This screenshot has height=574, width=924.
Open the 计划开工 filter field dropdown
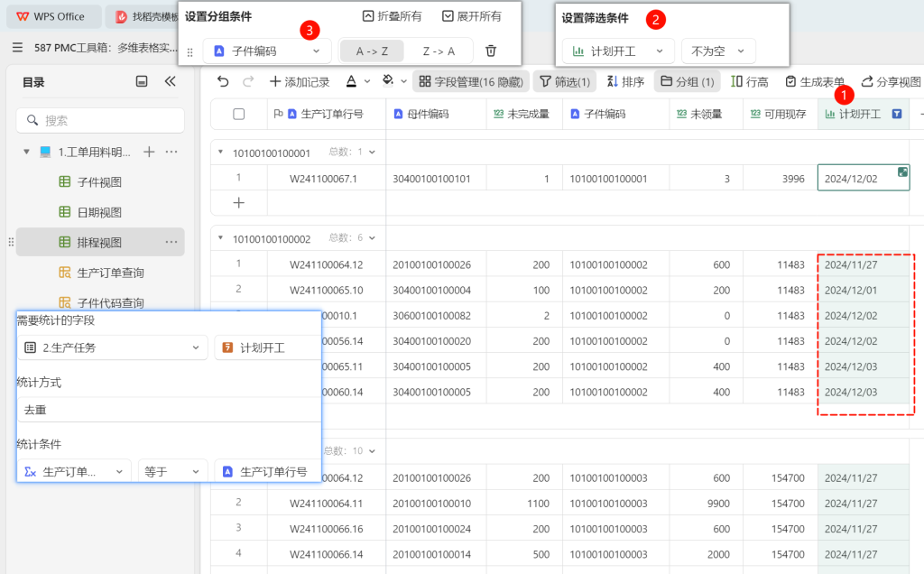coord(618,51)
